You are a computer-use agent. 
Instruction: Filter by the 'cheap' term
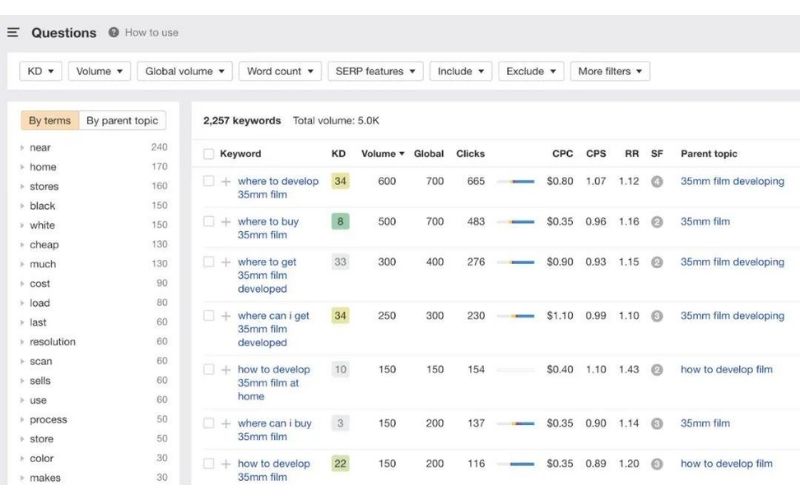(x=44, y=244)
